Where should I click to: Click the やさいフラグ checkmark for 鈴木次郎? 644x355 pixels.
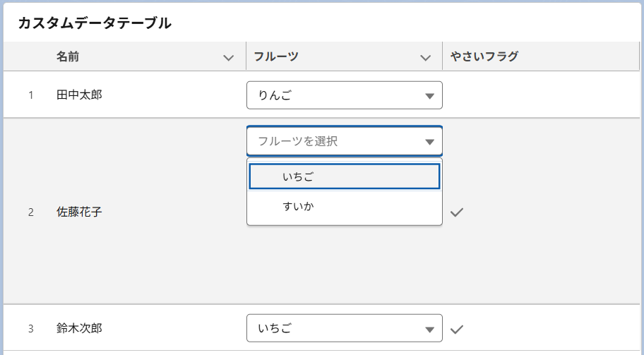tap(456, 328)
